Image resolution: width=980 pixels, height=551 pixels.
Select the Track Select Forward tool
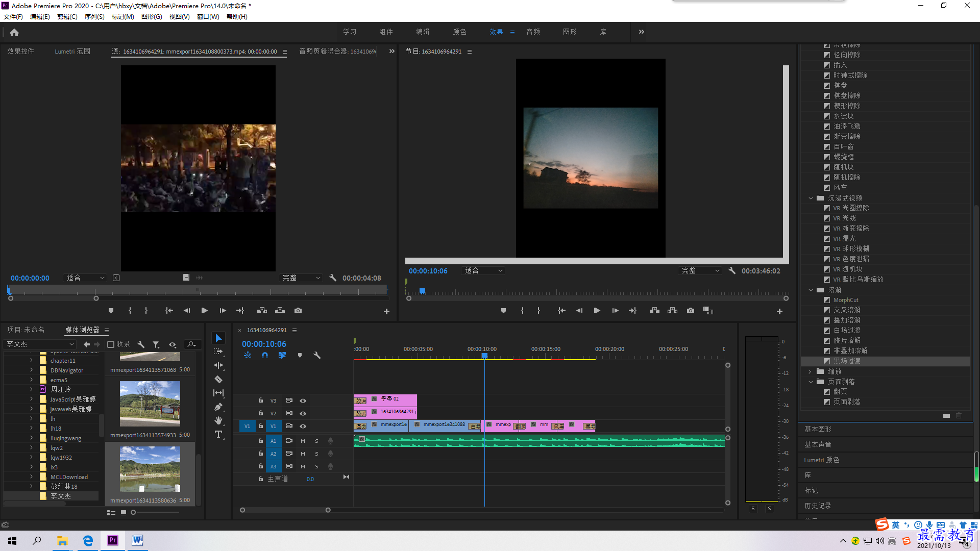218,352
